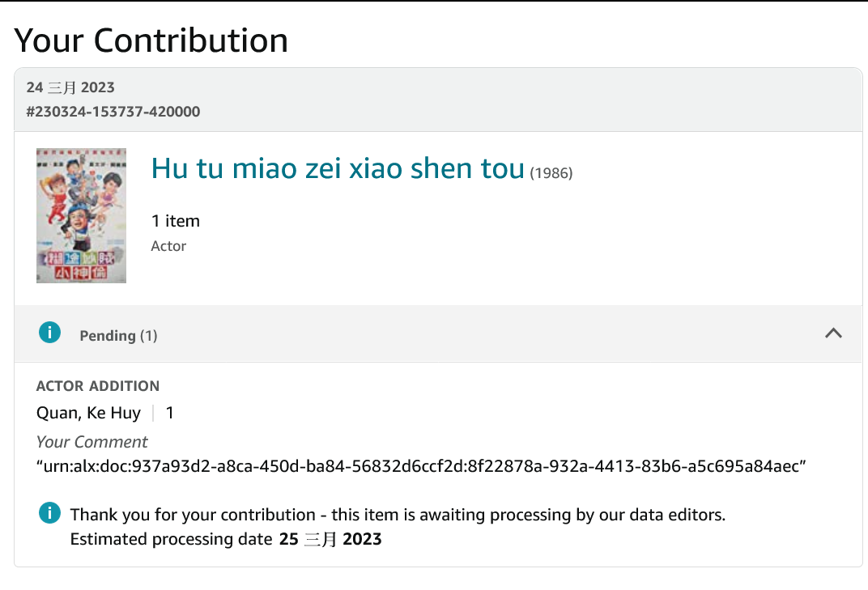
Task: Click the info icon beside thank you message
Action: 49,513
